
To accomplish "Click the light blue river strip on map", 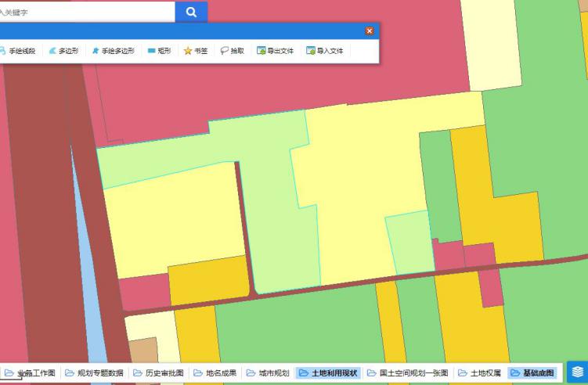I will pos(91,285).
